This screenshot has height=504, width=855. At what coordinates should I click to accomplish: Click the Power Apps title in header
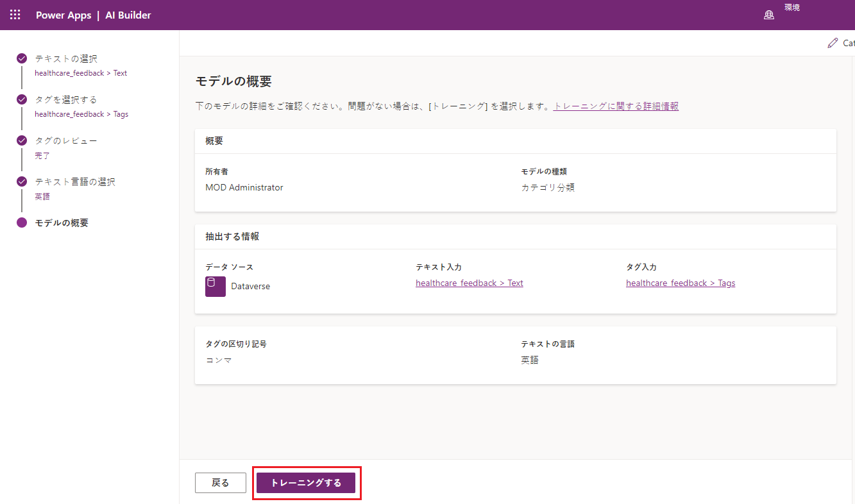click(63, 15)
